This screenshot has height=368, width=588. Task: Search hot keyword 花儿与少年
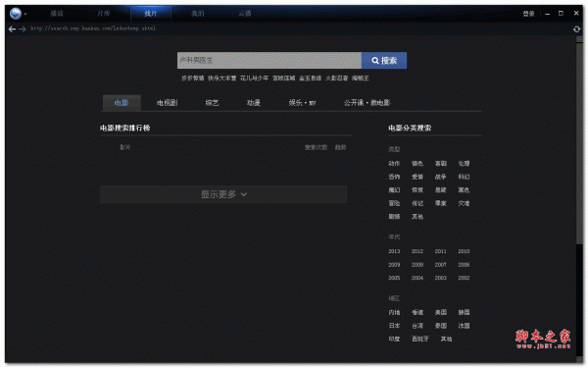(254, 79)
